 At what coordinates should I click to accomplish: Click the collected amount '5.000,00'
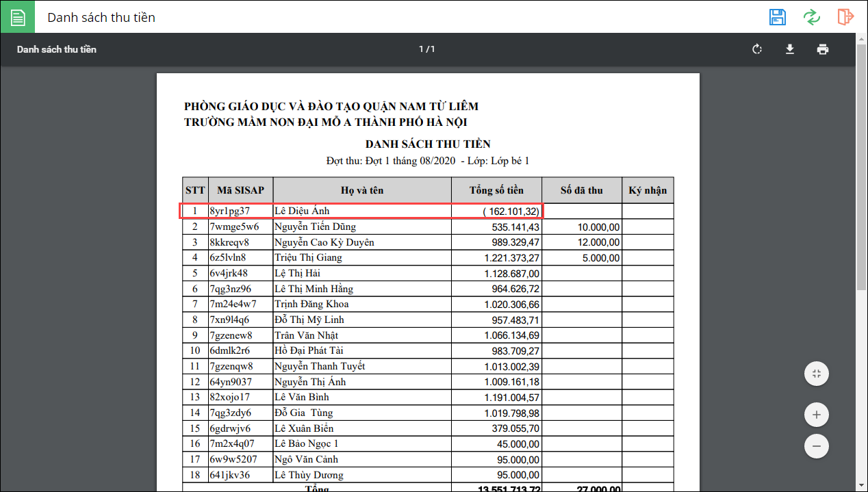[602, 258]
